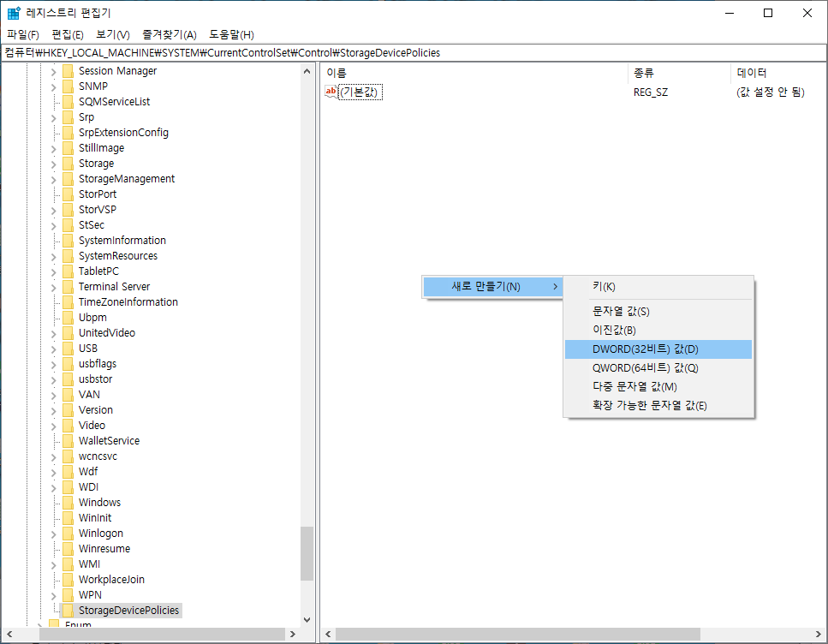
Task: Click the TabletPC folder icon
Action: [69, 271]
